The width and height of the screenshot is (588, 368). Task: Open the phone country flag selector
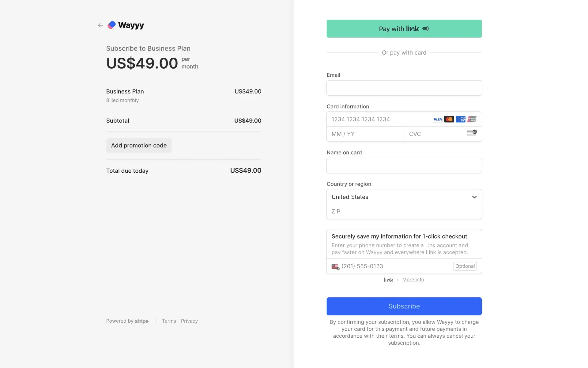point(335,266)
